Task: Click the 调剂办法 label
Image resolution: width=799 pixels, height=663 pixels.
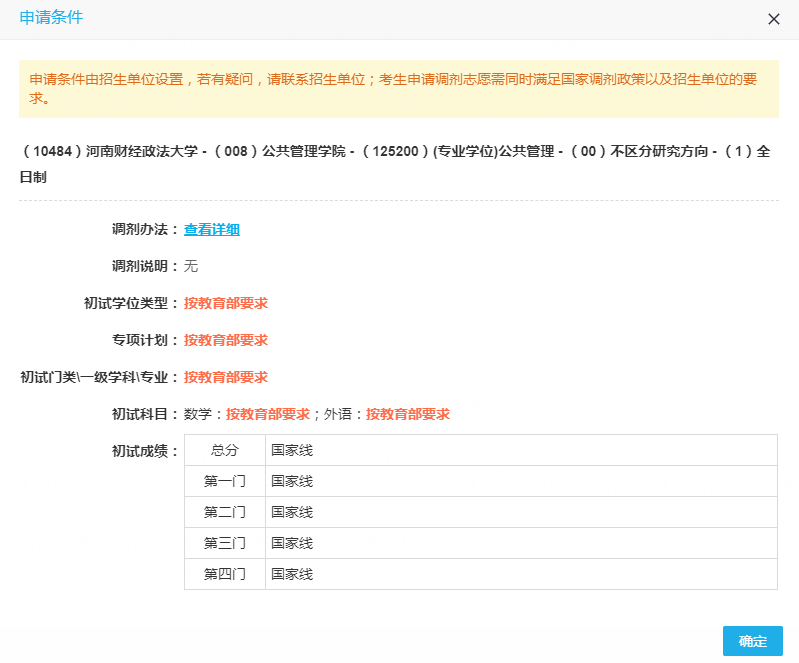Action: [145, 230]
